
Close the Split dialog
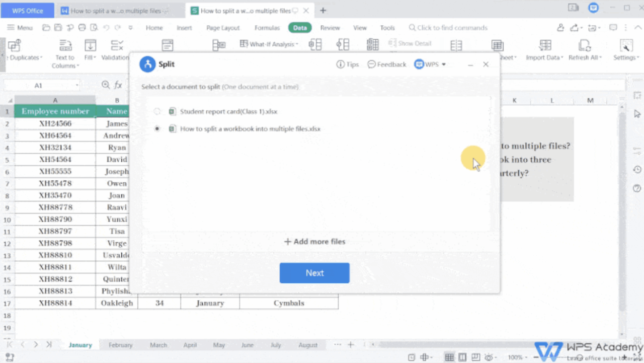coord(486,64)
